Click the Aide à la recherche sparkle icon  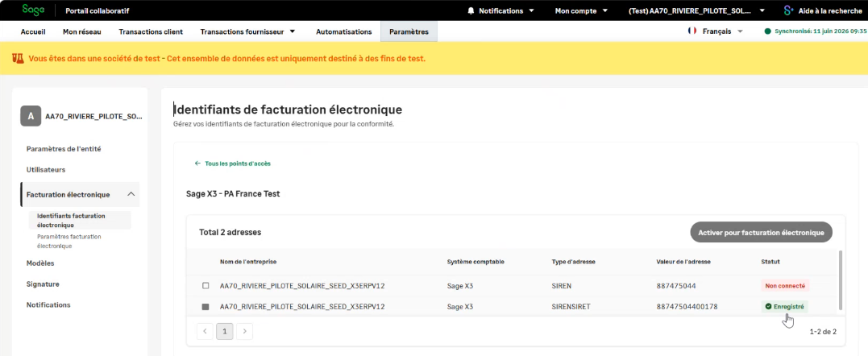(789, 10)
